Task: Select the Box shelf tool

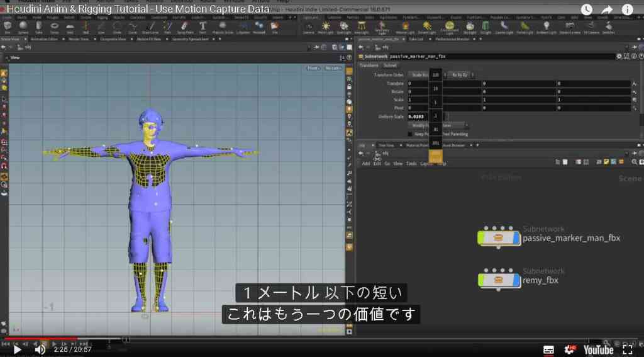Action: click(x=8, y=28)
